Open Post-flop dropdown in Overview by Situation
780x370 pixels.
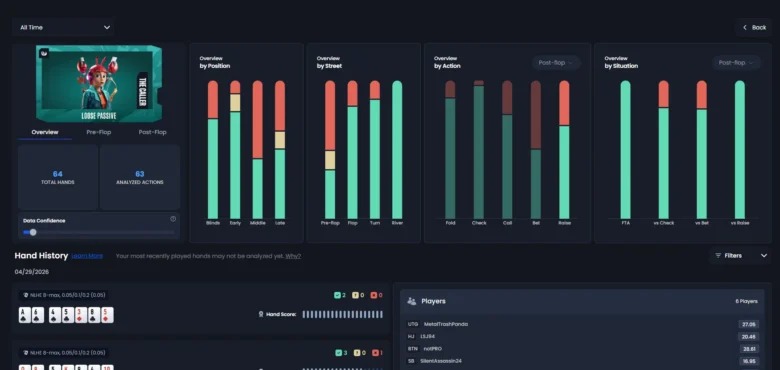click(x=736, y=63)
